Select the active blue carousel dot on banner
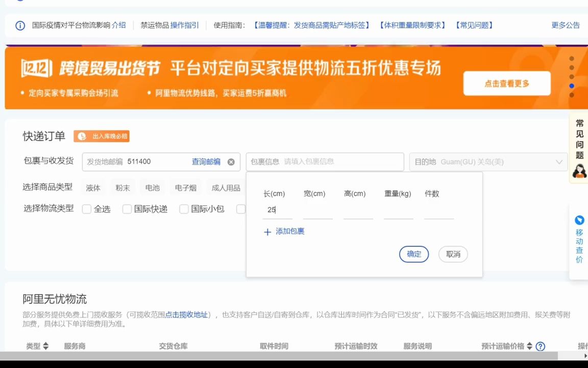588x368 pixels. [572, 86]
